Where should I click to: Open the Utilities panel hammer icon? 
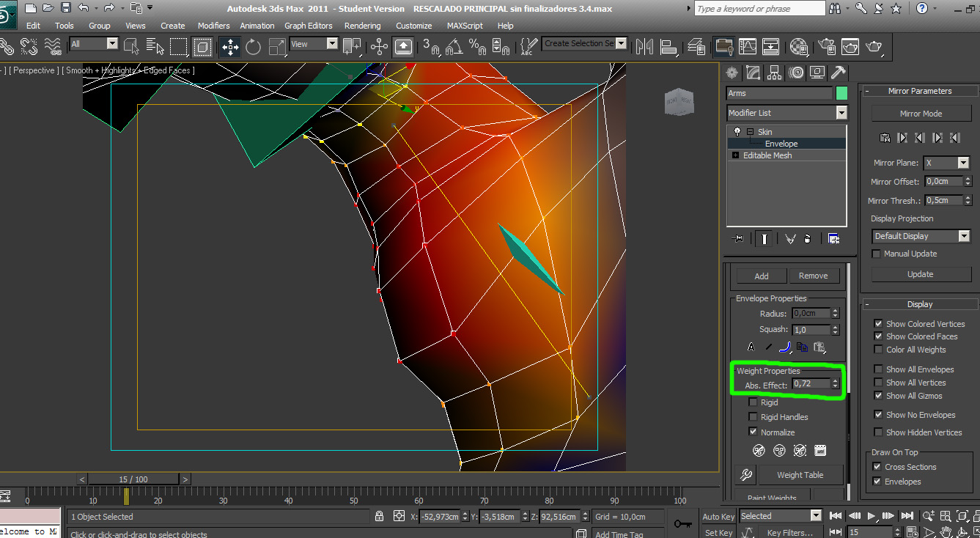point(839,73)
